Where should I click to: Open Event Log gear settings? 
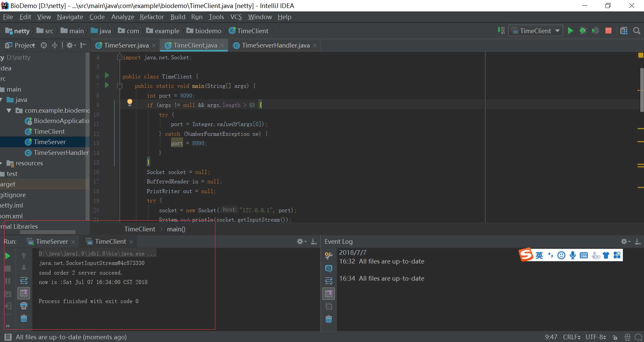coord(626,241)
